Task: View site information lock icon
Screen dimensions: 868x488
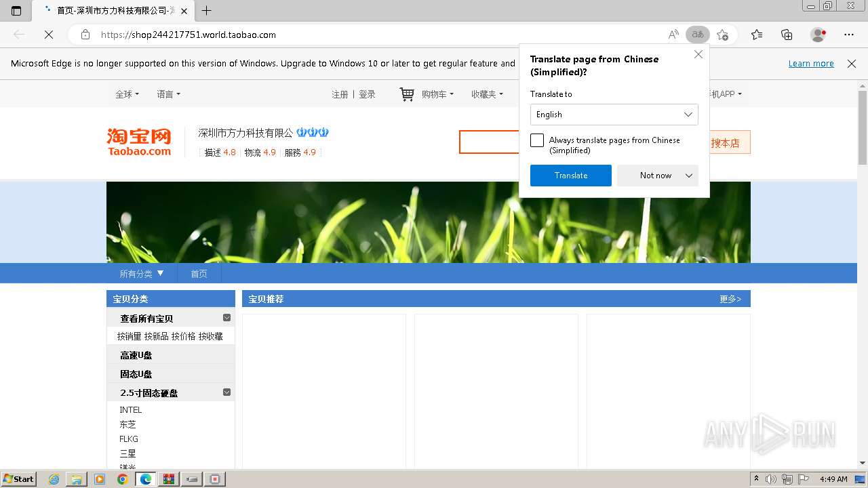Action: click(x=85, y=35)
